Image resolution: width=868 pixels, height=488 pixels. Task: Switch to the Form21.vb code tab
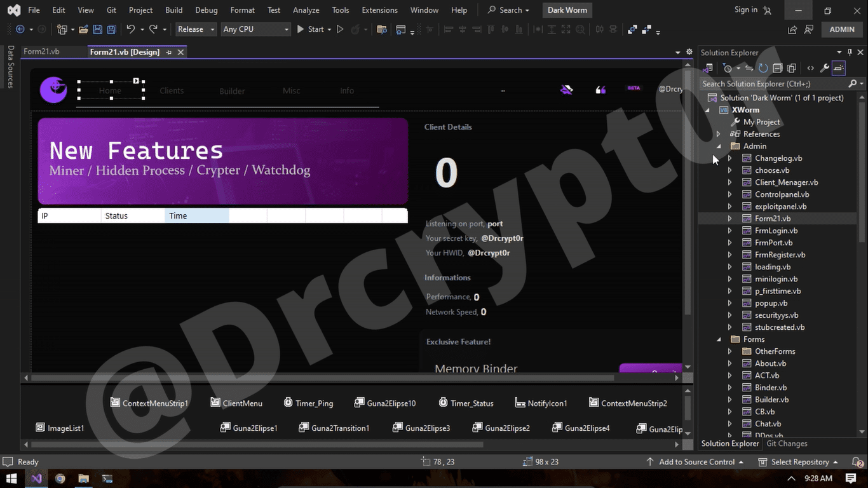pos(42,51)
